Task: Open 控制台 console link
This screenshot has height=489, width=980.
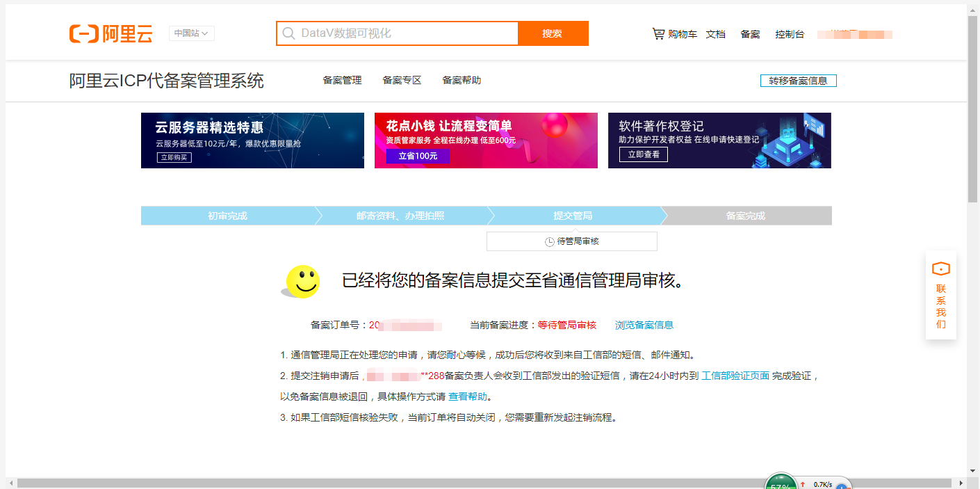Action: tap(790, 34)
